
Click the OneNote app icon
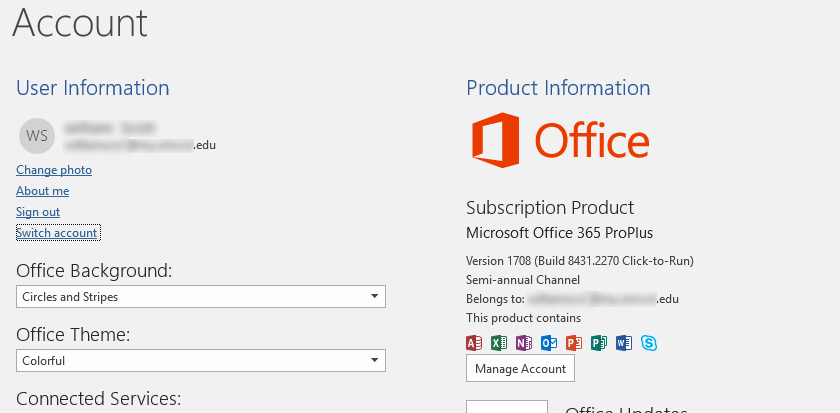(x=524, y=343)
